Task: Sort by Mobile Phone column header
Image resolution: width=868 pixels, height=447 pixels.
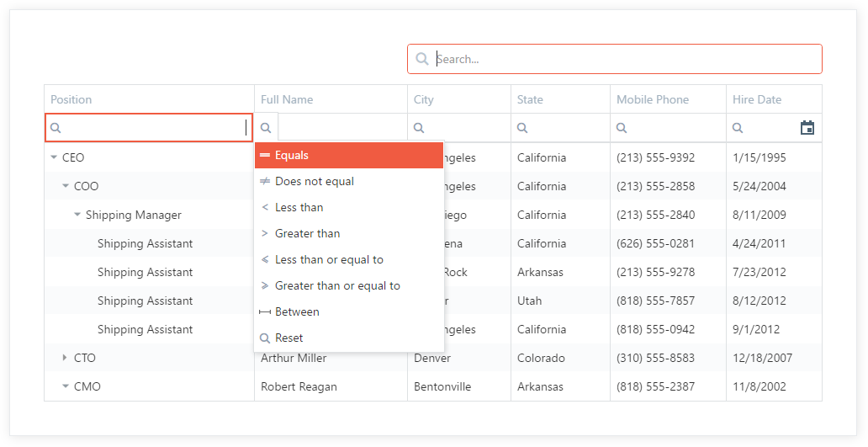Action: pos(668,99)
